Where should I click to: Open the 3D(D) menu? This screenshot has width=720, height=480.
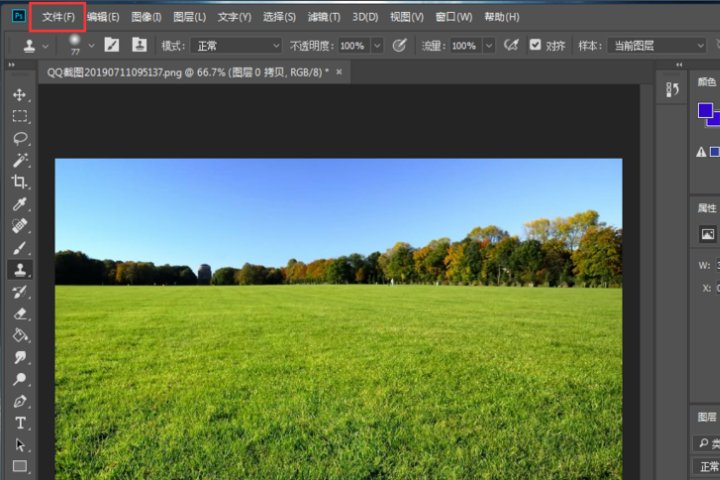[365, 17]
